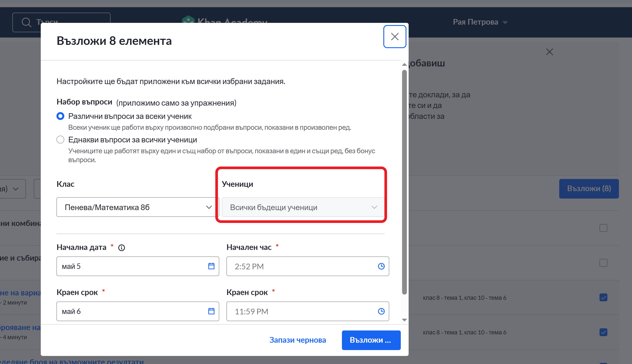Open the clock picker for 11:59 PM
This screenshot has height=364, width=632.
click(x=381, y=311)
